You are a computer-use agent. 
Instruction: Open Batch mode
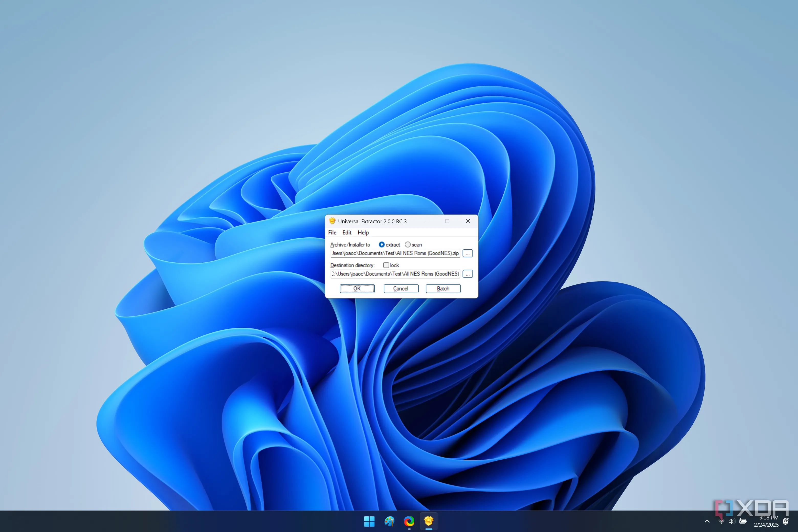443,289
